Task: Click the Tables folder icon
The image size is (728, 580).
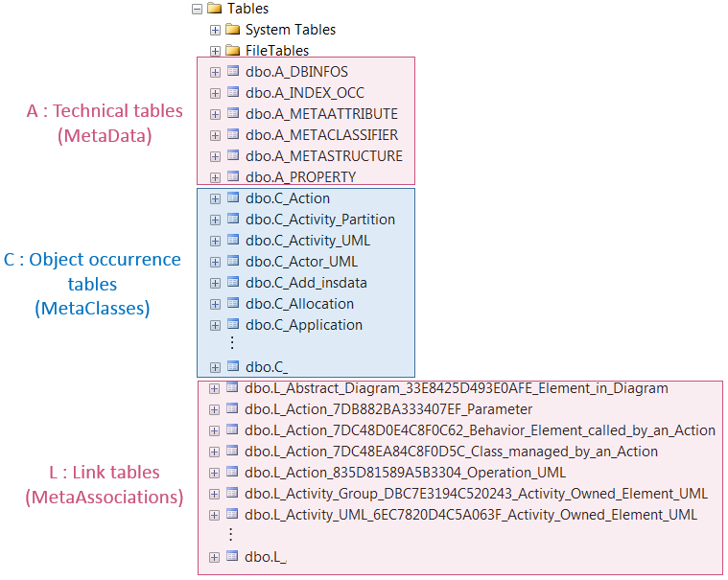Action: pyautogui.click(x=214, y=9)
